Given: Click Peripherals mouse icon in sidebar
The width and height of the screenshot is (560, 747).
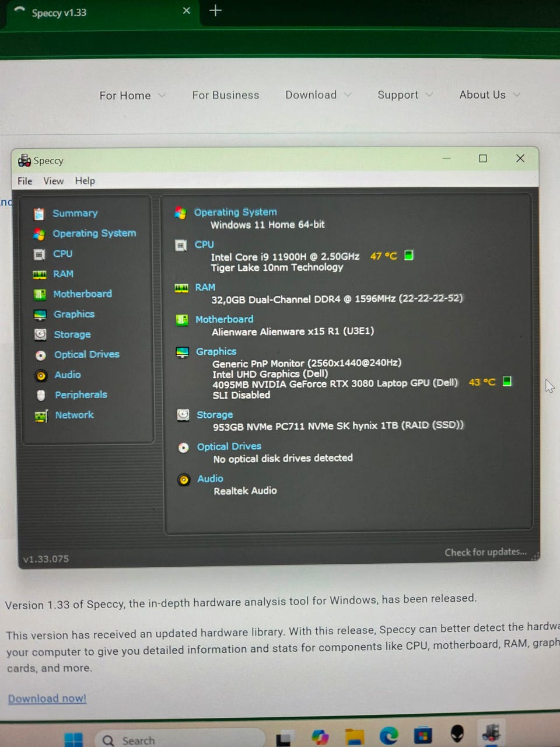Looking at the screenshot, I should click(41, 395).
